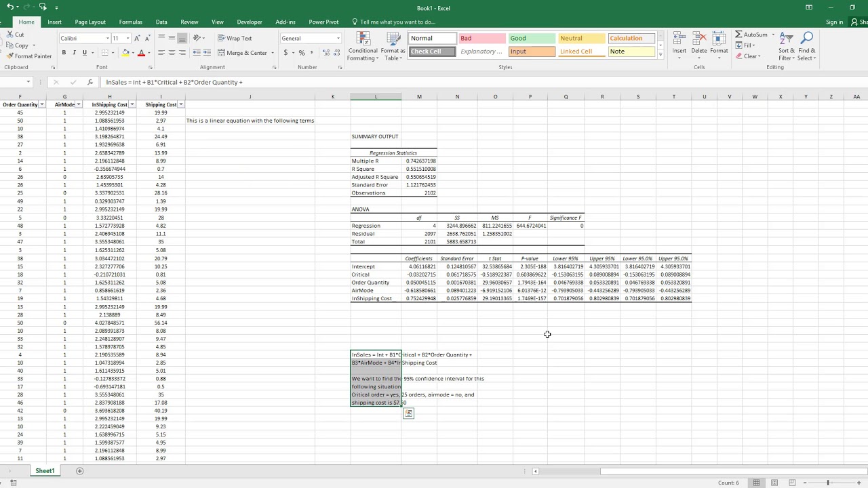Click Decrease Decimal icon
This screenshot has height=488, width=868.
click(335, 53)
